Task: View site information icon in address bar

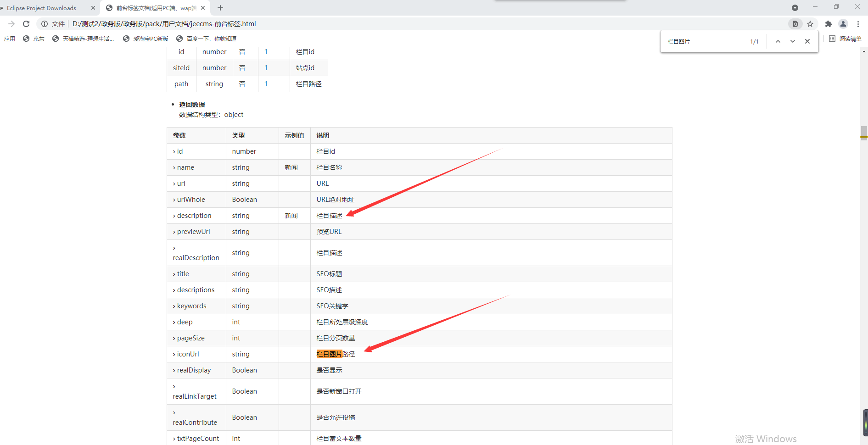Action: click(x=45, y=24)
